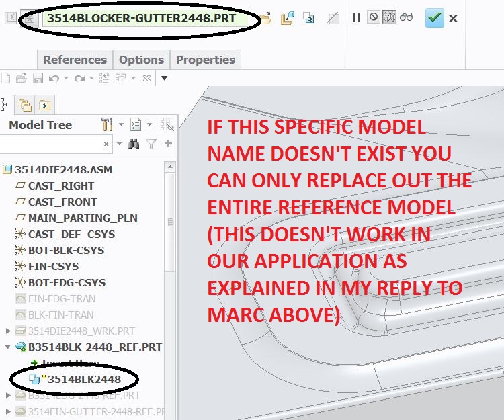
Task: Switch to the Model Tree navigator tab
Action: (5, 105)
